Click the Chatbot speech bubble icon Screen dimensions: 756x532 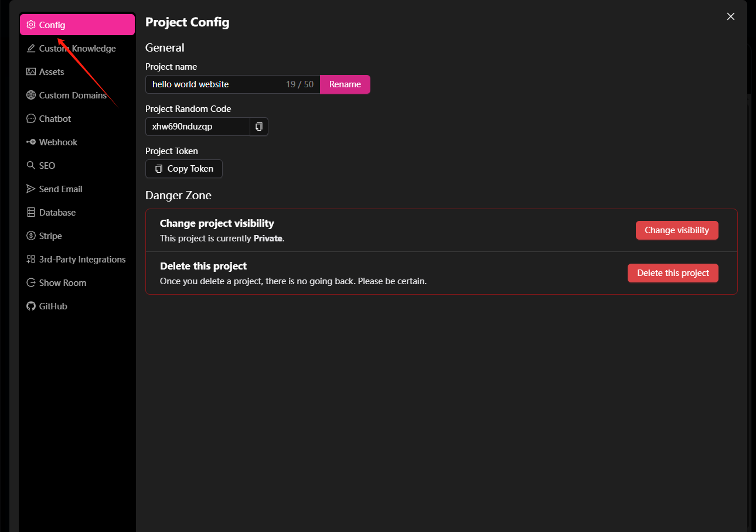[x=31, y=119]
